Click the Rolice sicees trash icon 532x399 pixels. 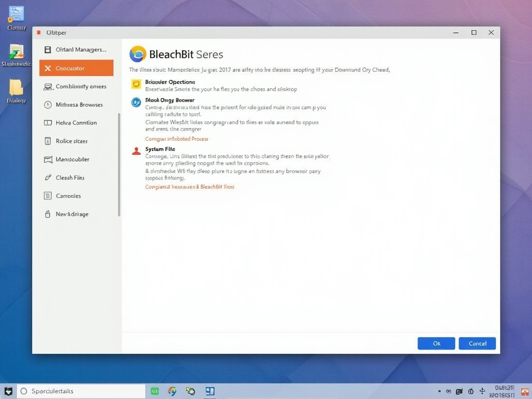48,141
